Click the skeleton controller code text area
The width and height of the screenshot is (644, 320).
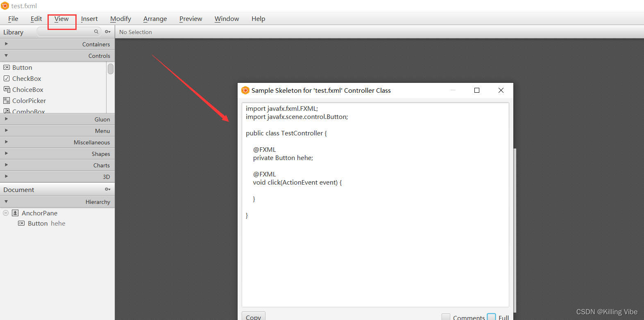[375, 205]
